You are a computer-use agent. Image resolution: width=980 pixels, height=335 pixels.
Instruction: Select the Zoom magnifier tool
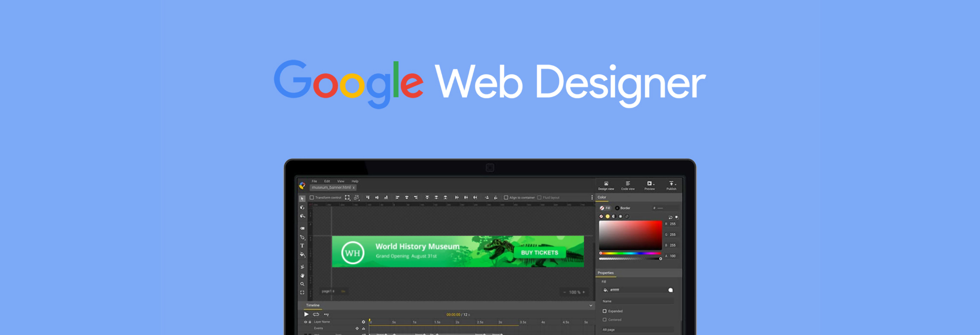tap(302, 284)
